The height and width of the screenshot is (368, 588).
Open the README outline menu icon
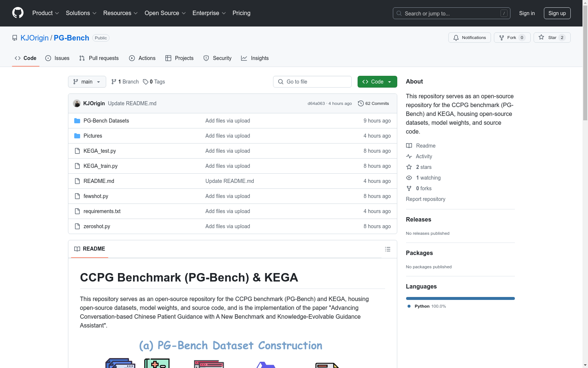coord(387,249)
